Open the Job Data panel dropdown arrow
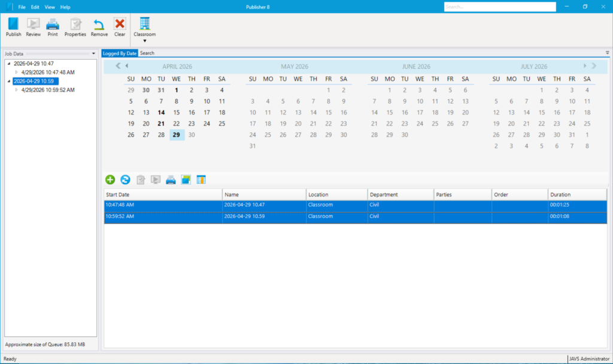The image size is (613, 364). click(x=93, y=53)
